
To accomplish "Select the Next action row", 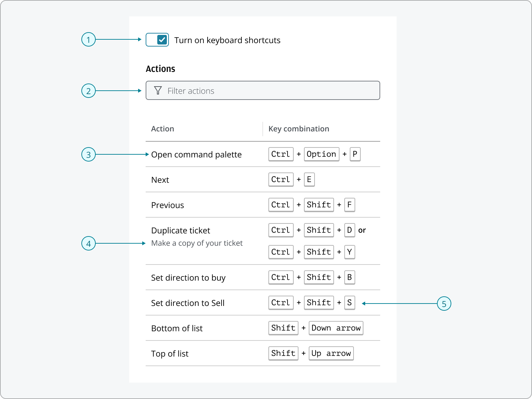I will (160, 180).
